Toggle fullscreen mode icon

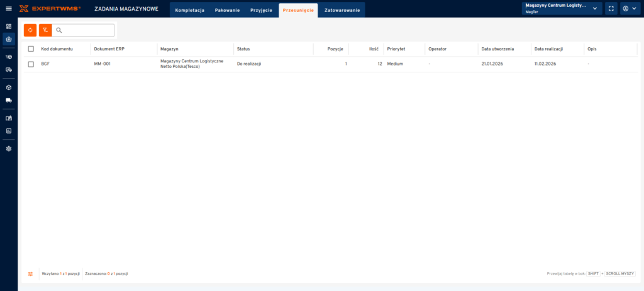coord(610,9)
